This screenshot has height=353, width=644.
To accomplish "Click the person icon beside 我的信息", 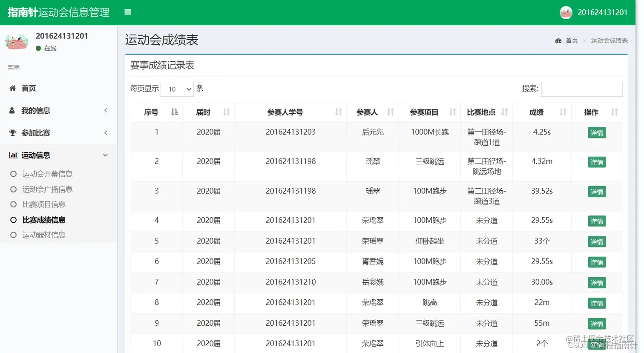I will pyautogui.click(x=12, y=110).
